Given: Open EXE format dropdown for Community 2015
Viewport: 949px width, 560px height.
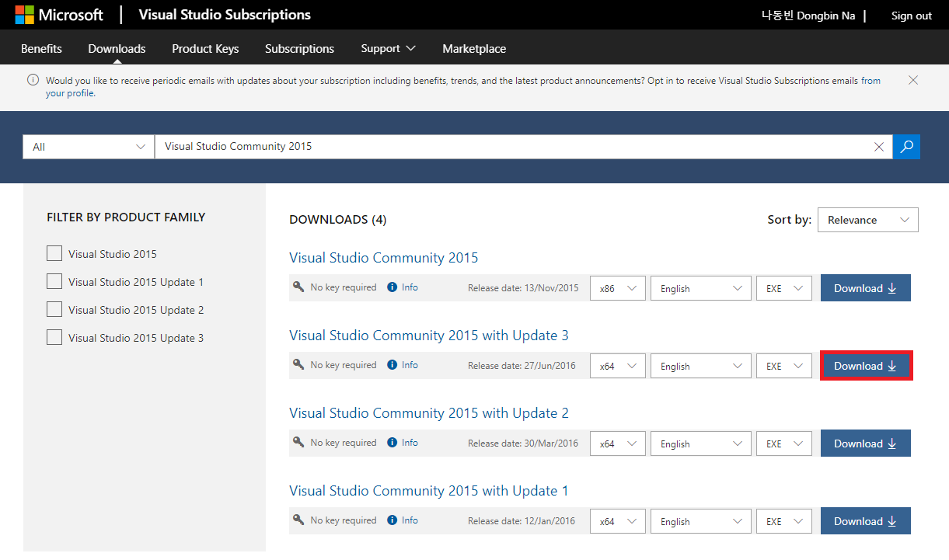Looking at the screenshot, I should click(784, 288).
